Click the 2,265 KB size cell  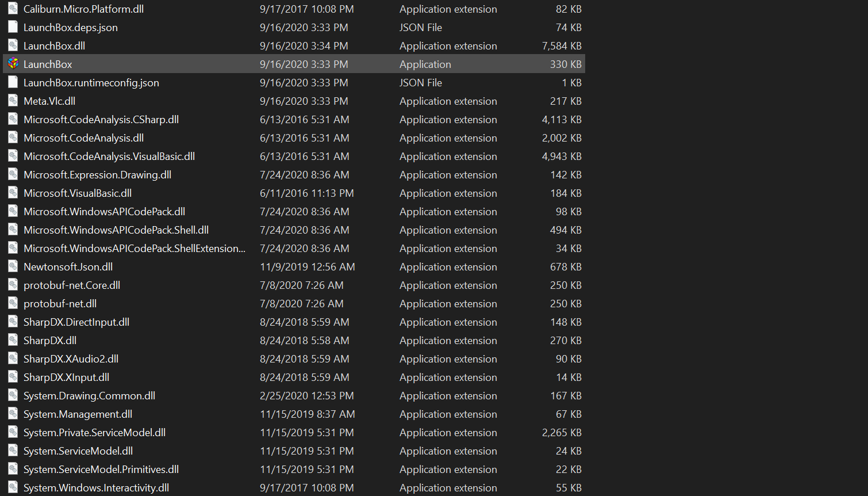pos(562,433)
